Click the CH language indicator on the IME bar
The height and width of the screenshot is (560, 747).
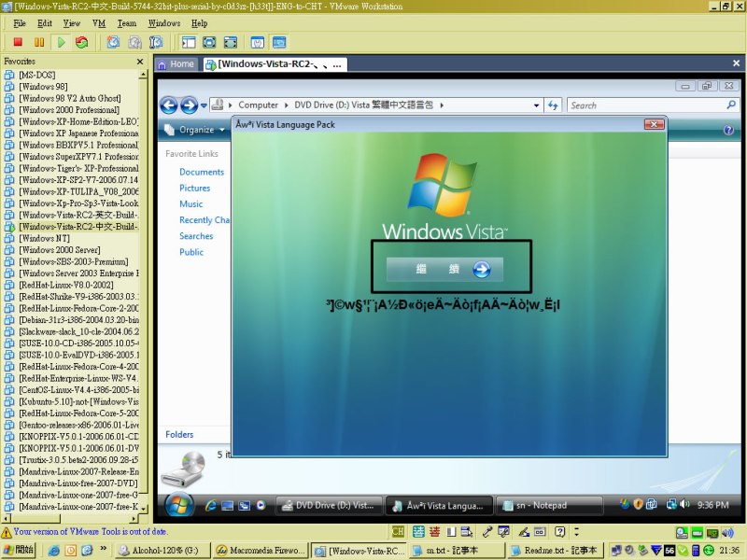[398, 532]
